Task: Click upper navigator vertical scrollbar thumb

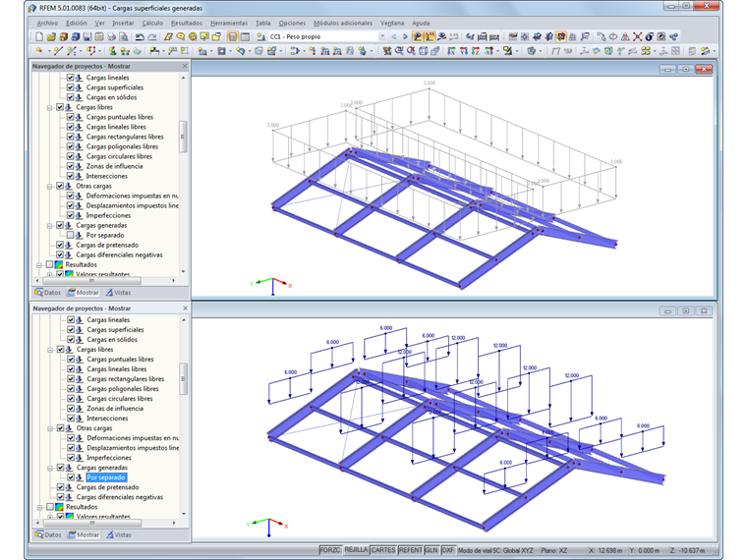Action: coord(183,137)
